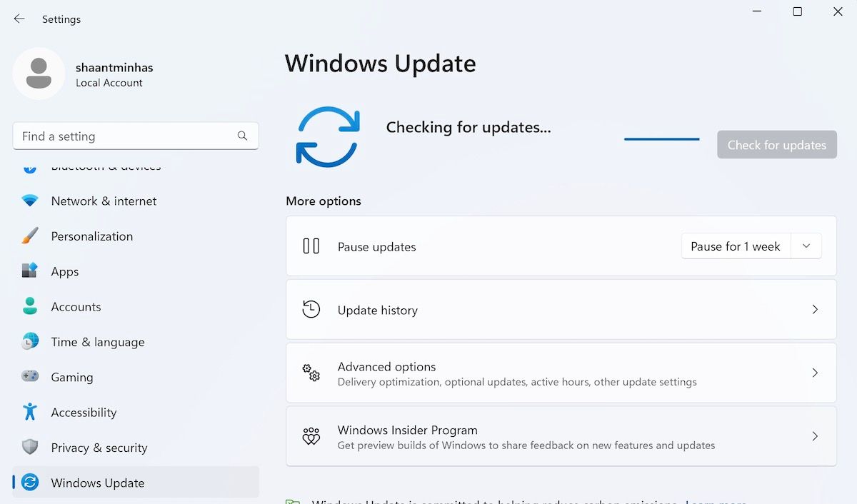The height and width of the screenshot is (504, 857).
Task: Open Personalization settings
Action: (x=136, y=236)
